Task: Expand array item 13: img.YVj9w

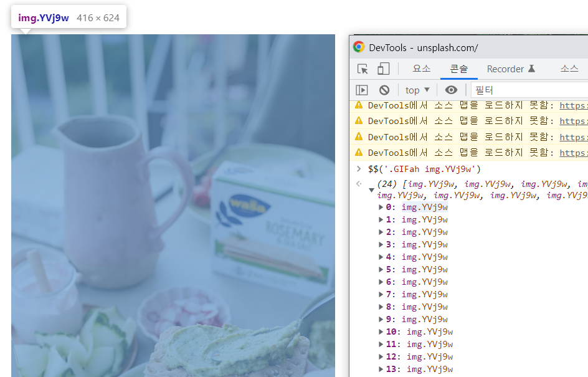Action: coord(381,369)
